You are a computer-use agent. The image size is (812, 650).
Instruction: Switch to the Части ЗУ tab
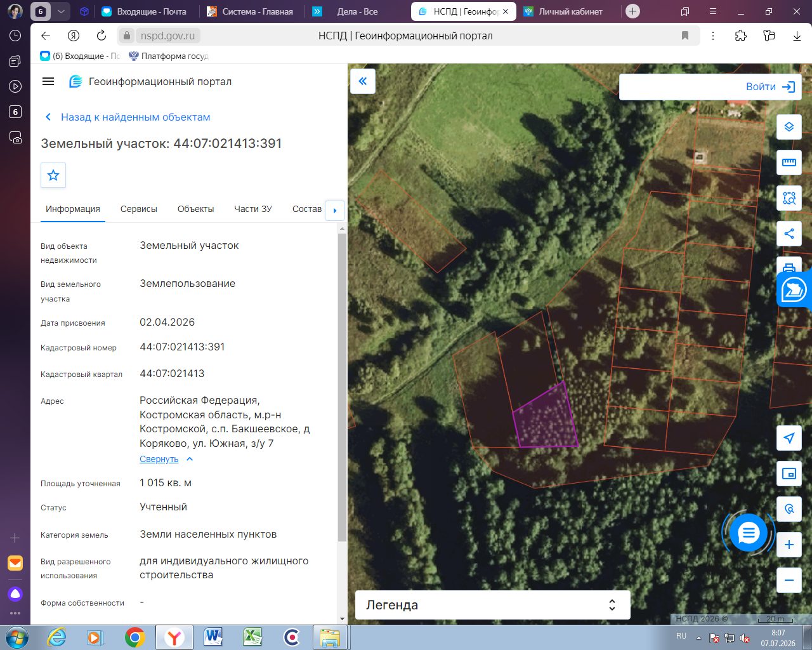(253, 209)
